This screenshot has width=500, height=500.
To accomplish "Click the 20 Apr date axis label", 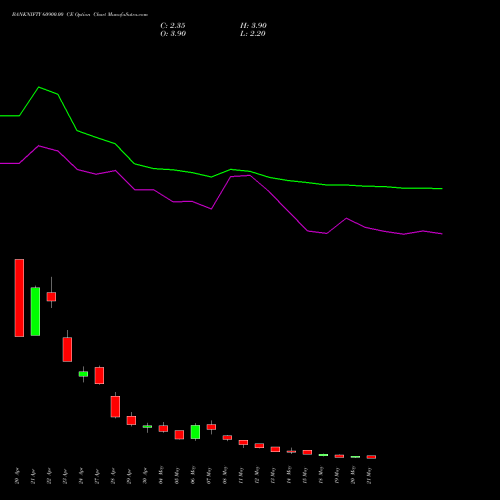I will click(17, 476).
